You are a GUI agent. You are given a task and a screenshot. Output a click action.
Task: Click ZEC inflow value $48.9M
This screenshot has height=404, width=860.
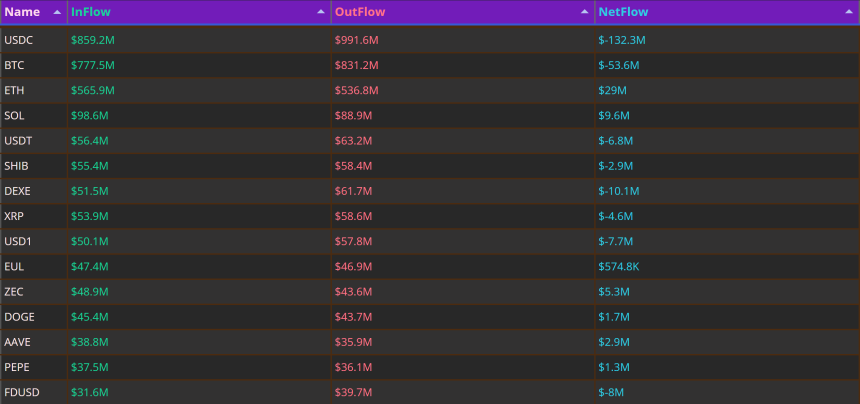pyautogui.click(x=89, y=292)
